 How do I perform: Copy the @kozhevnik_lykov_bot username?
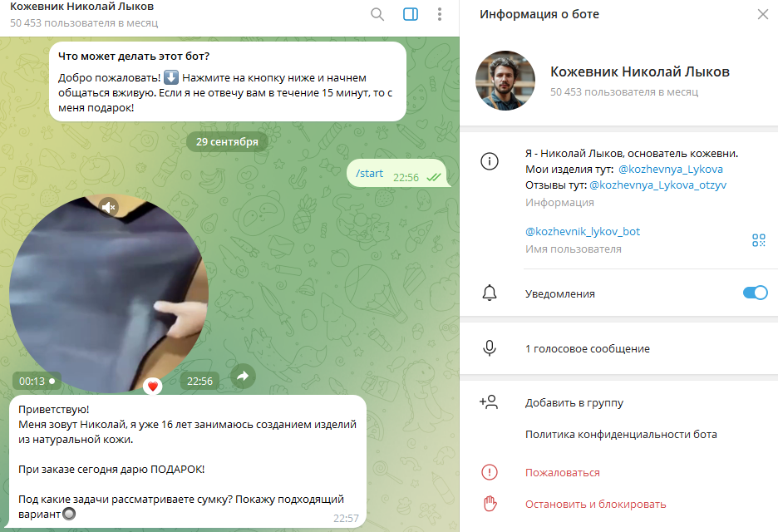583,231
